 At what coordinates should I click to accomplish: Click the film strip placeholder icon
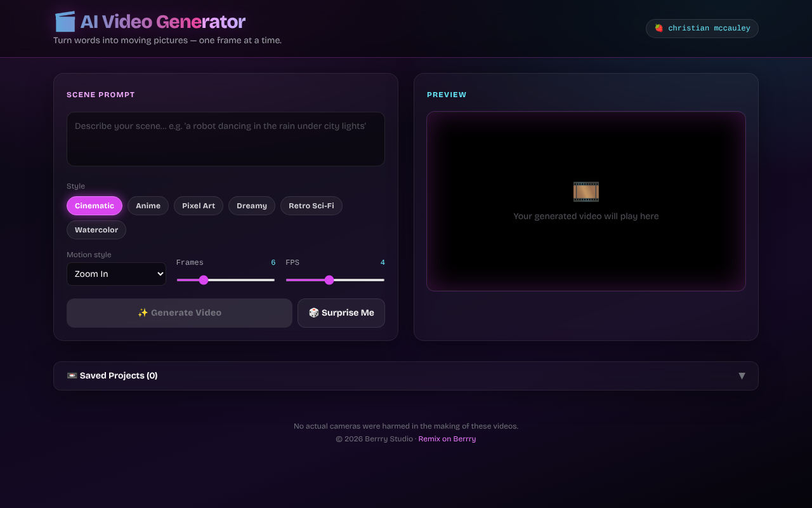(586, 192)
